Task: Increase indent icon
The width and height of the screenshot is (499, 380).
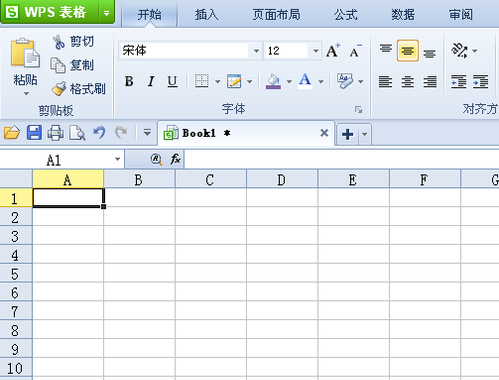Action: tap(481, 81)
